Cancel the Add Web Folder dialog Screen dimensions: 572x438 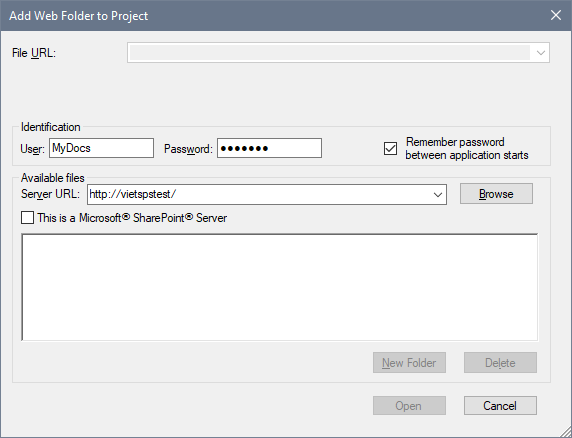[500, 406]
